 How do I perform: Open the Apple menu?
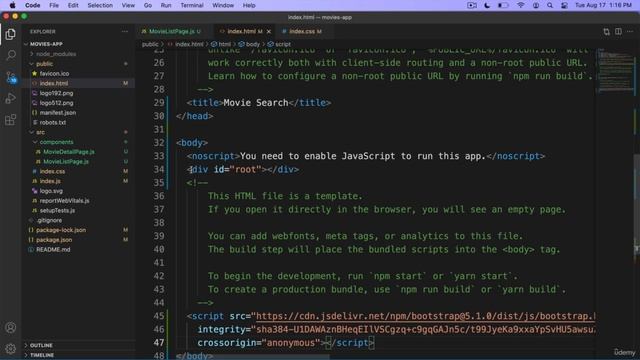click(x=12, y=5)
